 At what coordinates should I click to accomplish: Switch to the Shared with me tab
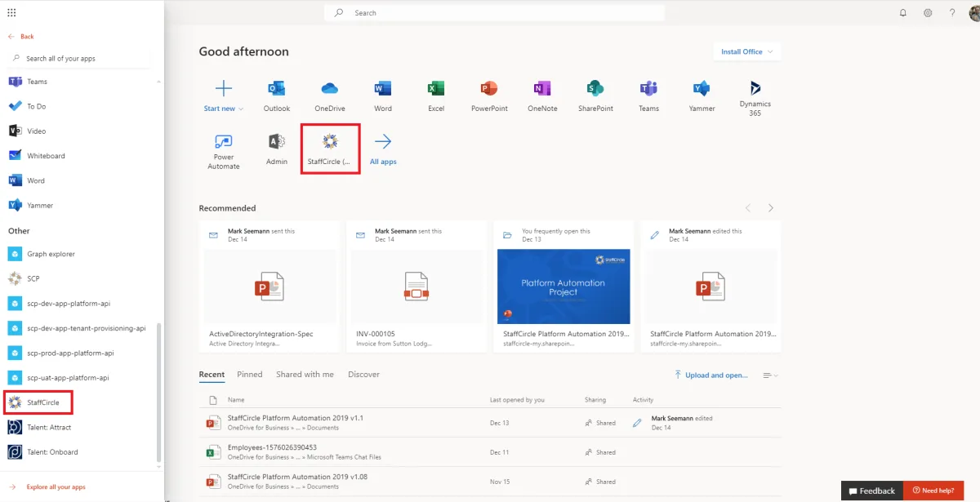305,375
